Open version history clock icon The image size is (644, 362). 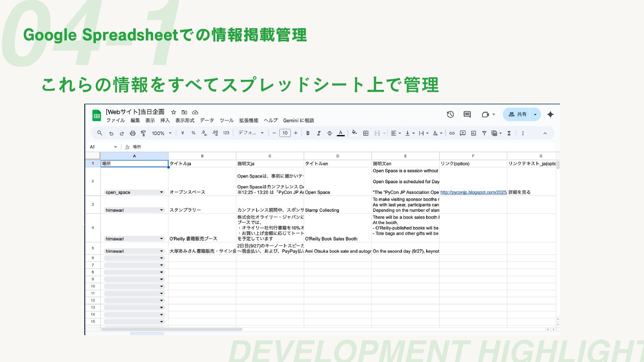[450, 114]
